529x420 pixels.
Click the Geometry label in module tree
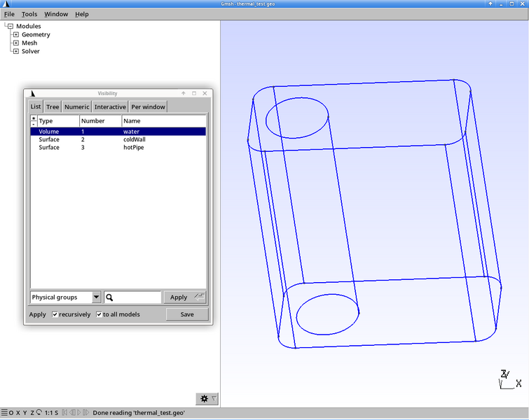pyautogui.click(x=36, y=34)
